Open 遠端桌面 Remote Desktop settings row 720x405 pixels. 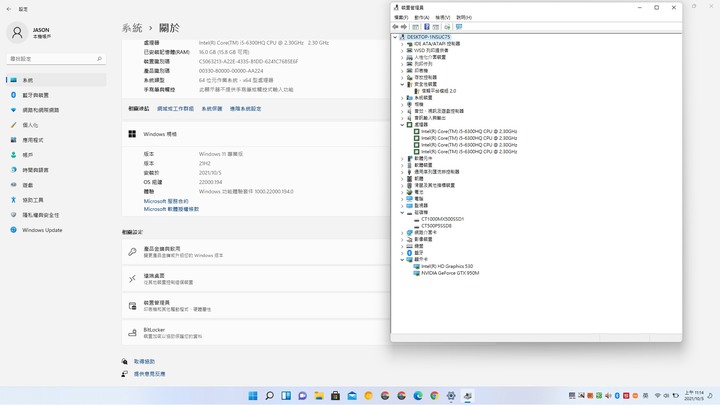tap(256, 279)
